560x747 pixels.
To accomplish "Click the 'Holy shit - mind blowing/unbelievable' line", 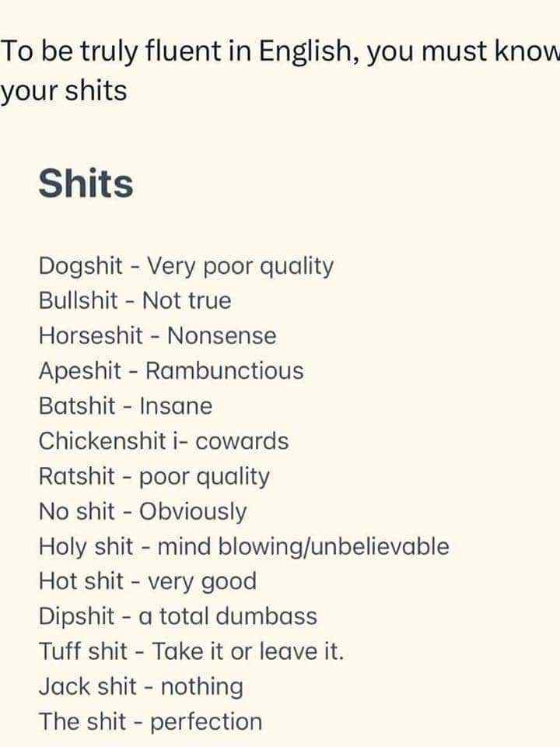I will click(x=243, y=547).
